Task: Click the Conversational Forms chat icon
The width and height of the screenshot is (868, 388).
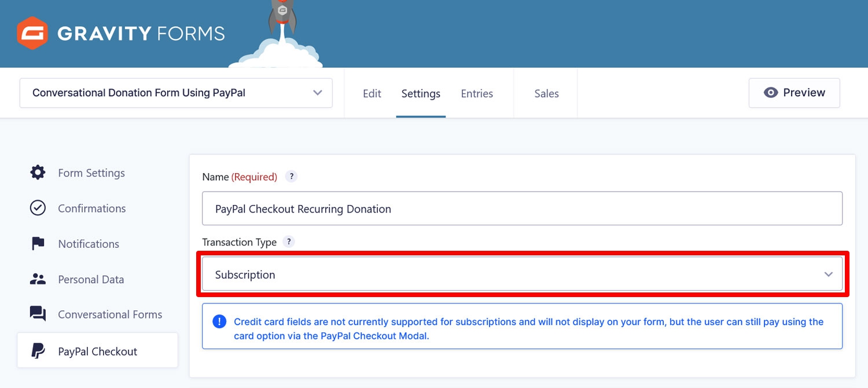Action: (x=38, y=314)
